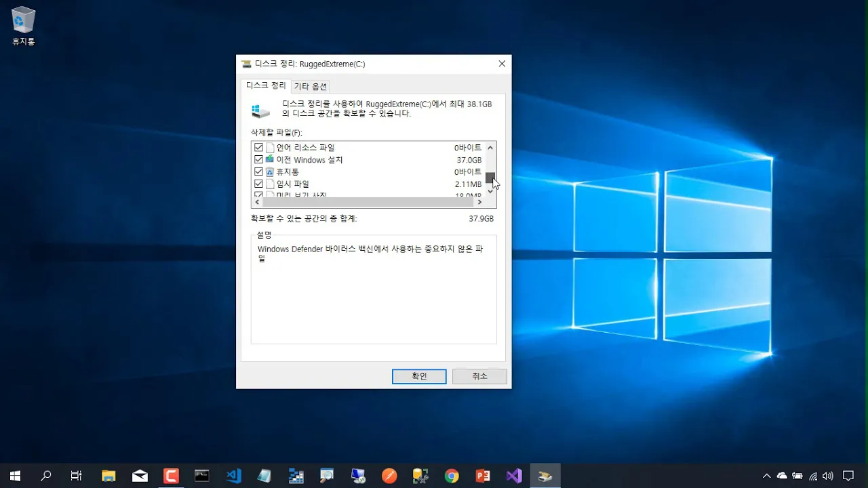Viewport: 868px width, 488px height.
Task: Open the blue grid app on taskbar
Action: (296, 476)
